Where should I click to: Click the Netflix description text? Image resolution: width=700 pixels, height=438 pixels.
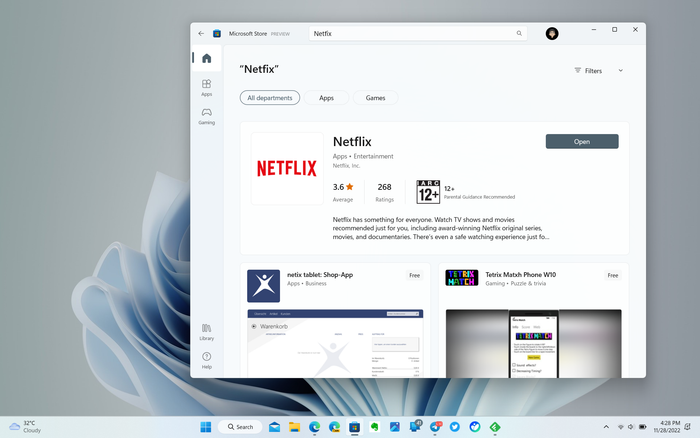[441, 228]
